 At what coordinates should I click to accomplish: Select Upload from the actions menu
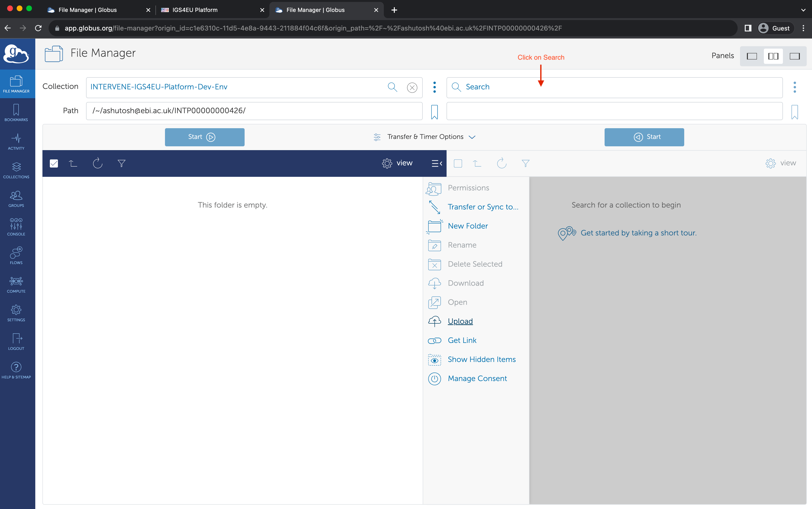point(460,321)
